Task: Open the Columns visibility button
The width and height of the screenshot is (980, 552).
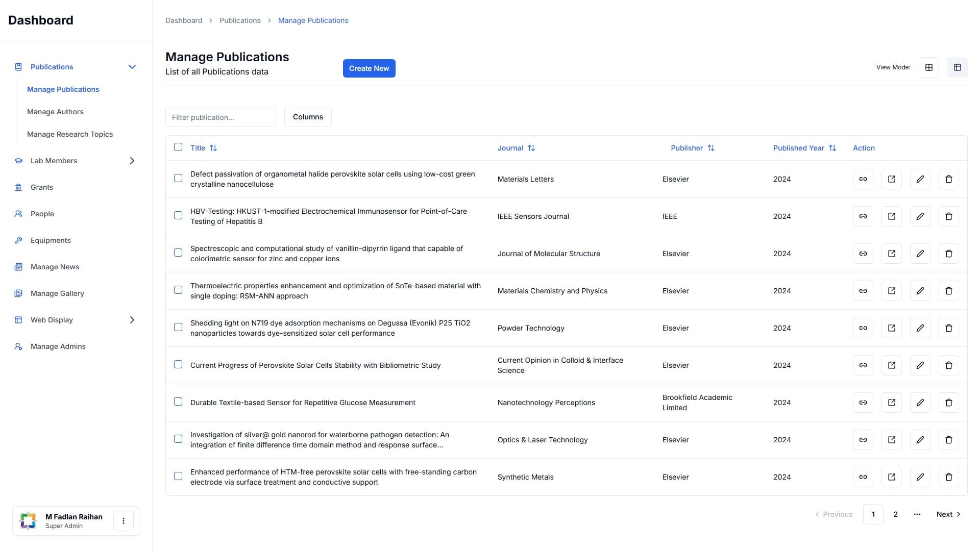Action: click(308, 117)
